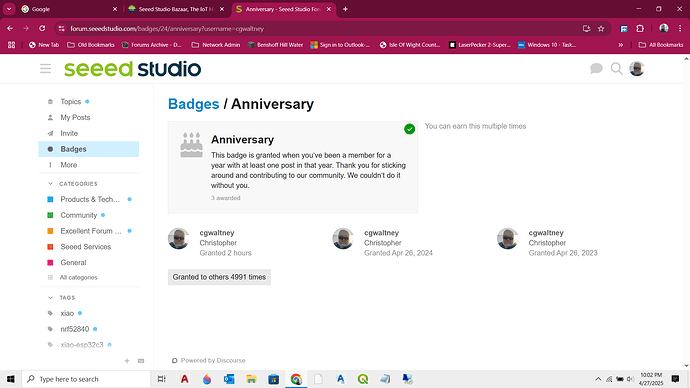Screen dimensions: 690x388
Task: Click Granted to others 4991 times button
Action: tap(219, 277)
